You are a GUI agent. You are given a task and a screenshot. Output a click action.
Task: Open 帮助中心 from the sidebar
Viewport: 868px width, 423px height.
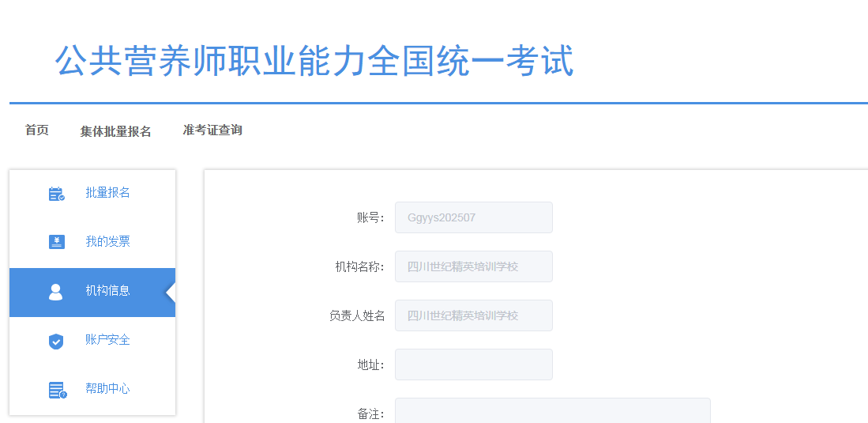click(92, 389)
